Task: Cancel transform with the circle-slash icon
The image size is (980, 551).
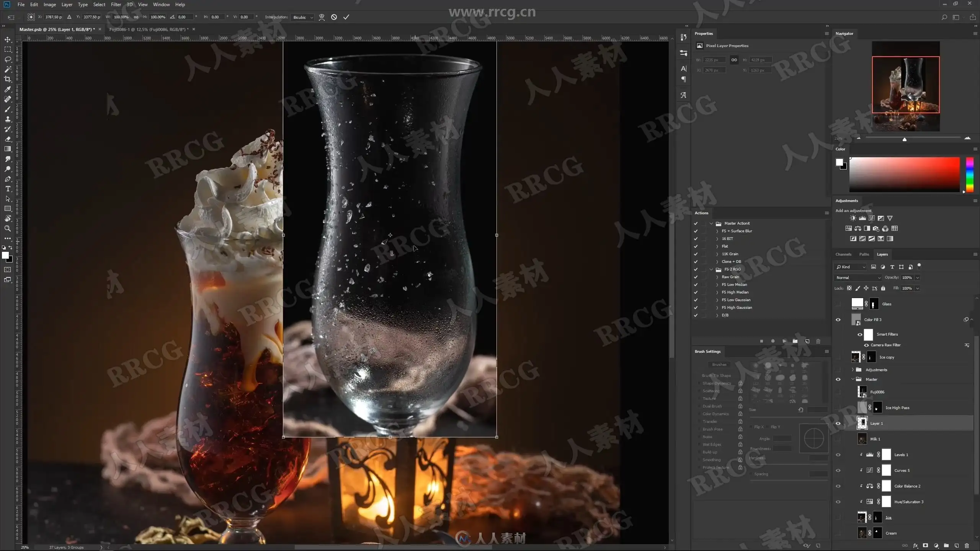Action: (334, 17)
